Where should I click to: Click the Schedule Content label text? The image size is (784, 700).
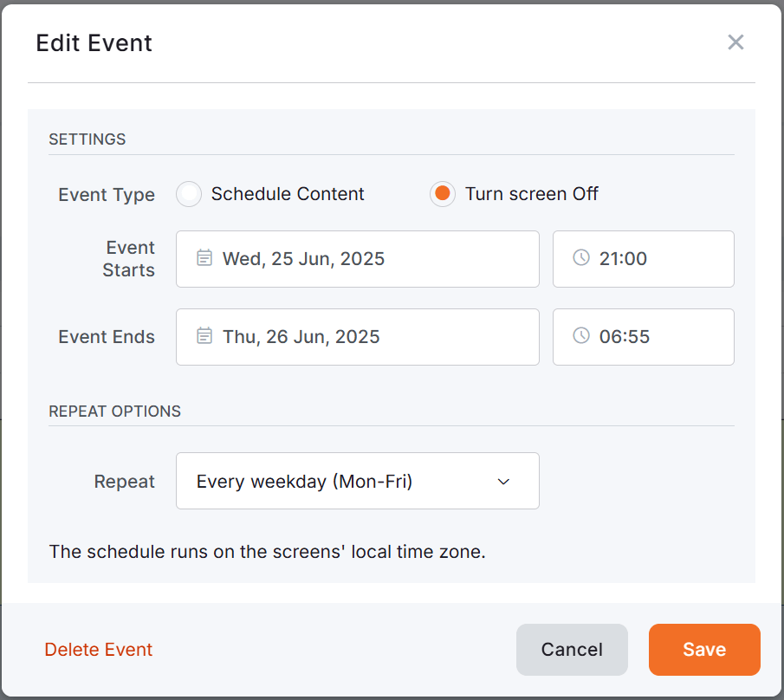click(x=288, y=194)
